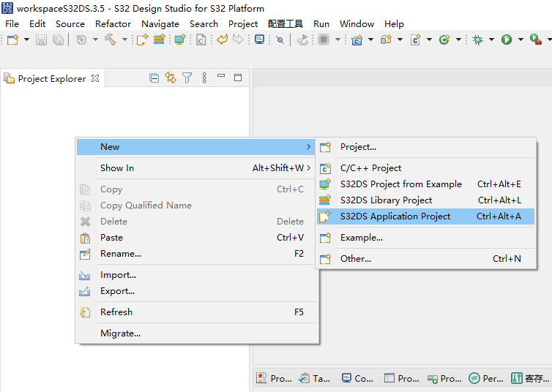552x392 pixels.
Task: Select S32DS Application Project in submenu
Action: coord(425,216)
